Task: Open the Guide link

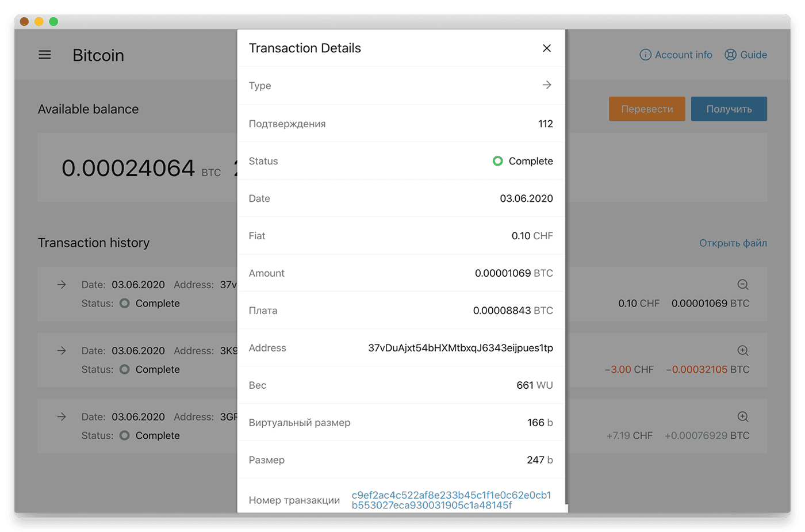Action: 746,55
